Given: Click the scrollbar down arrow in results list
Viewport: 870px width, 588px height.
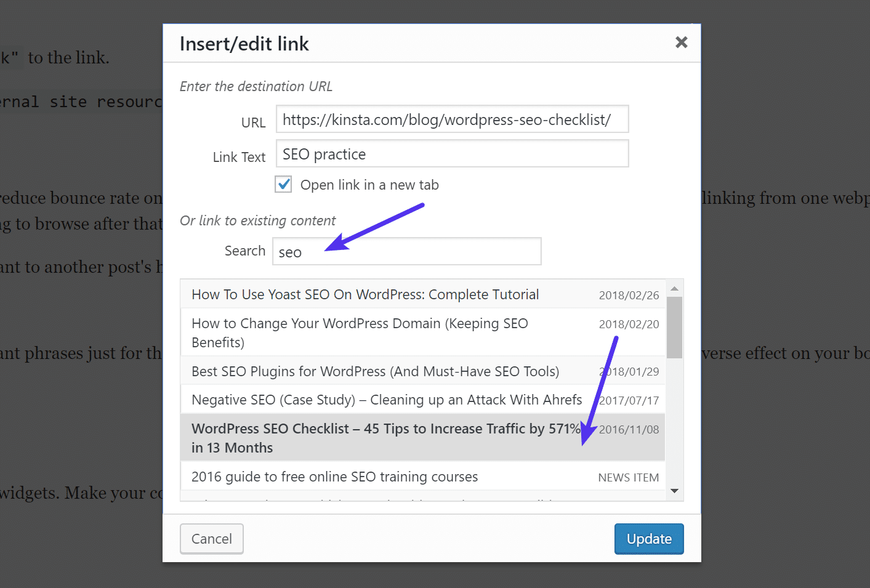Looking at the screenshot, I should (674, 491).
